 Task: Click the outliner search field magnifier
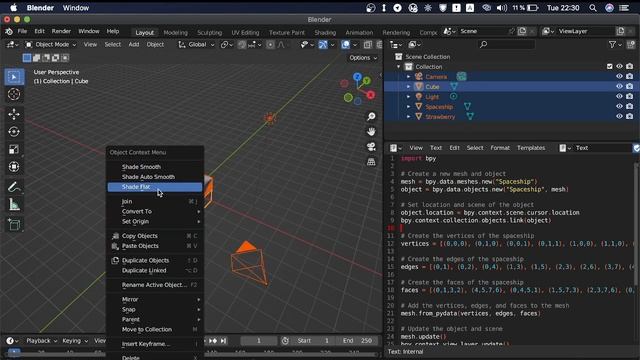(484, 44)
